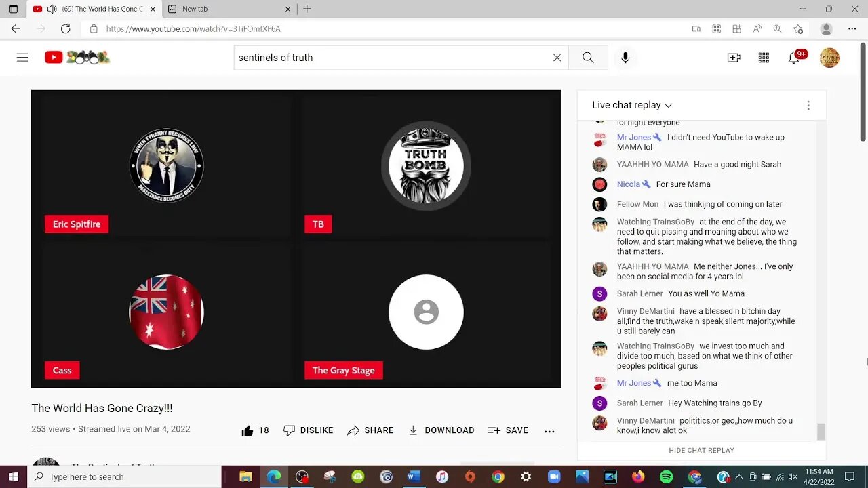Click the Eric Spitfire participant tile
Viewport: 868px width, 488px height.
[x=166, y=165]
